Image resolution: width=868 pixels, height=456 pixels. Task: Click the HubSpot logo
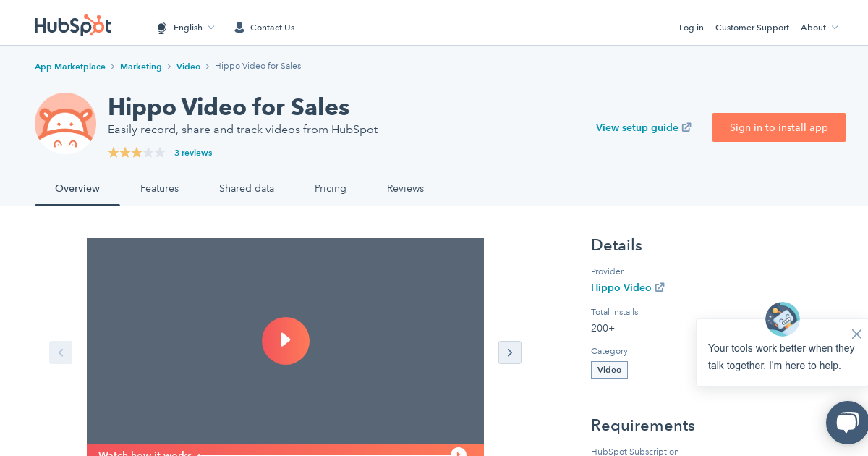tap(72, 25)
